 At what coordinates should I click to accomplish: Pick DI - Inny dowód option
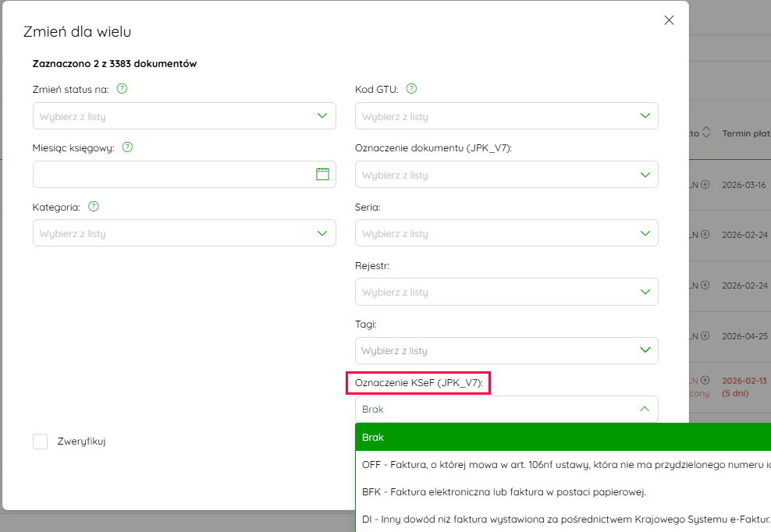tap(563, 520)
